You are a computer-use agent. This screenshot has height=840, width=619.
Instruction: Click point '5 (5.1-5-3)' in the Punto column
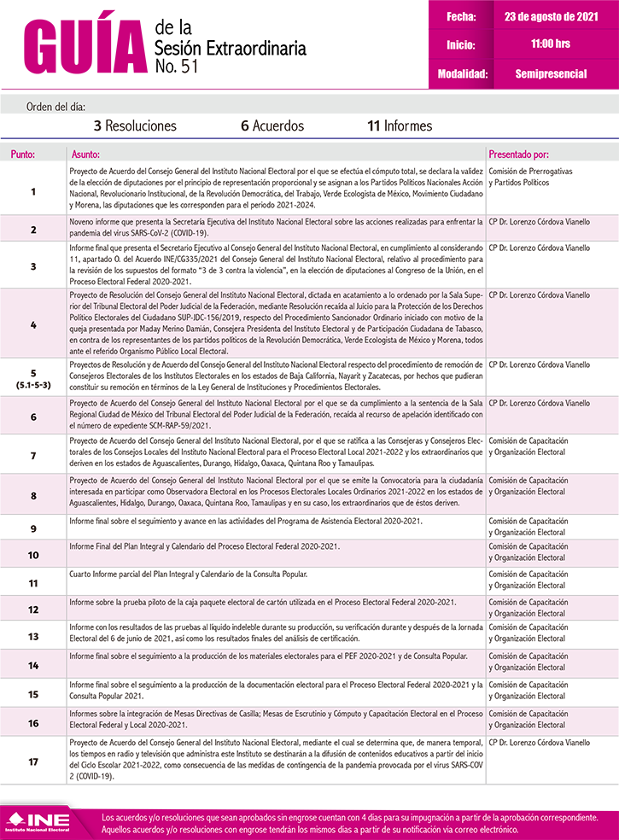[x=33, y=379]
